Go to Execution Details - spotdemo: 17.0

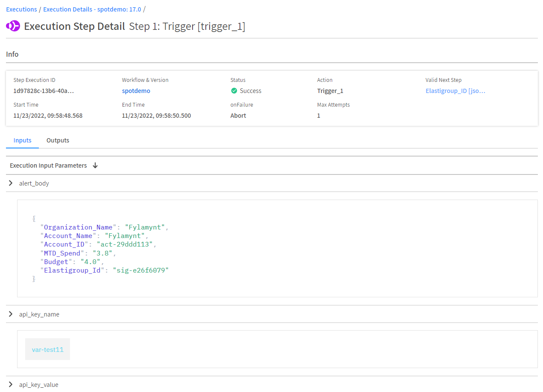coord(92,9)
